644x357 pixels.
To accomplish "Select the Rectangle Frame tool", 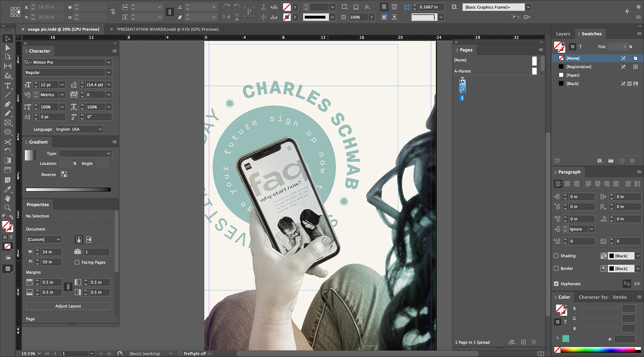I will 7,123.
